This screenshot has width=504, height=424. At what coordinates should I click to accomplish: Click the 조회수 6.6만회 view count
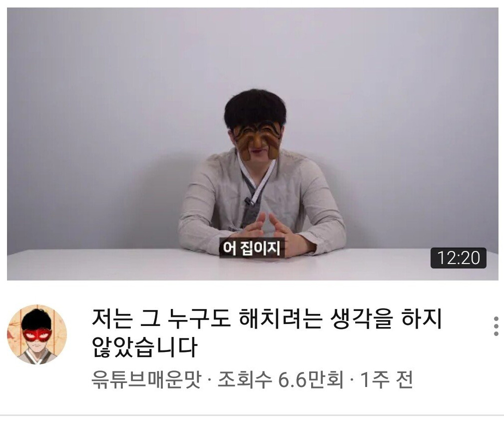(x=280, y=379)
